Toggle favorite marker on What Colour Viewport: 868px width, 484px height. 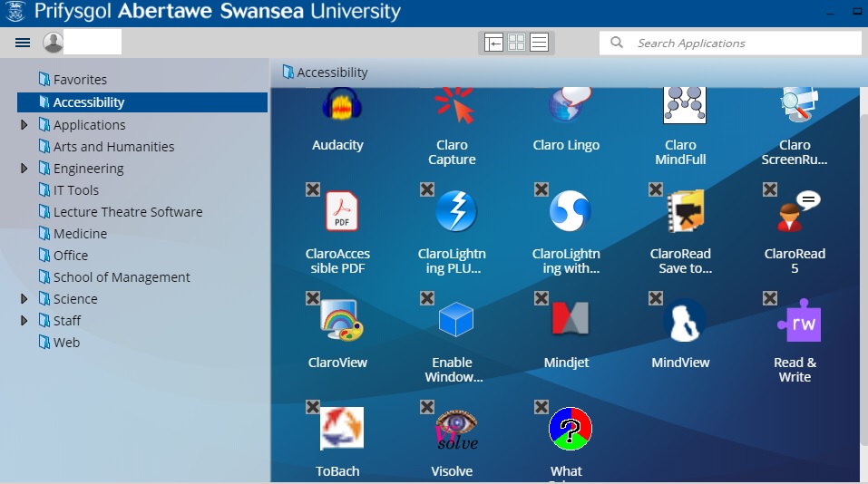(541, 407)
